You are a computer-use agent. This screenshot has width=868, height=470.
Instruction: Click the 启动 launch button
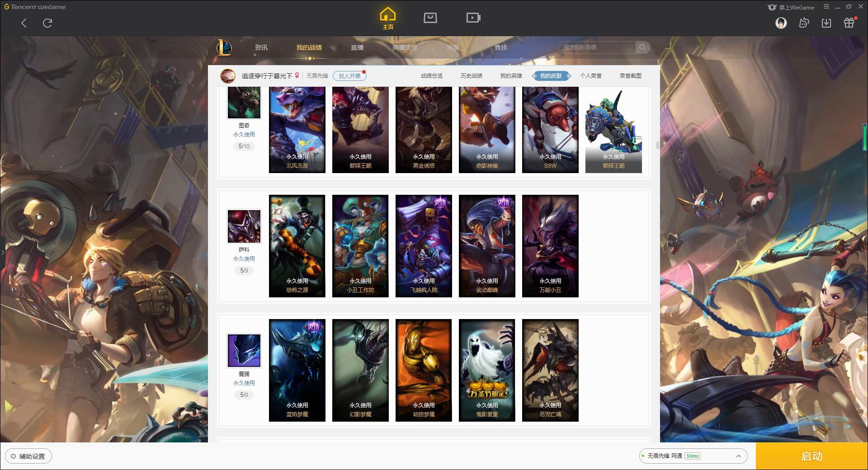(x=811, y=456)
